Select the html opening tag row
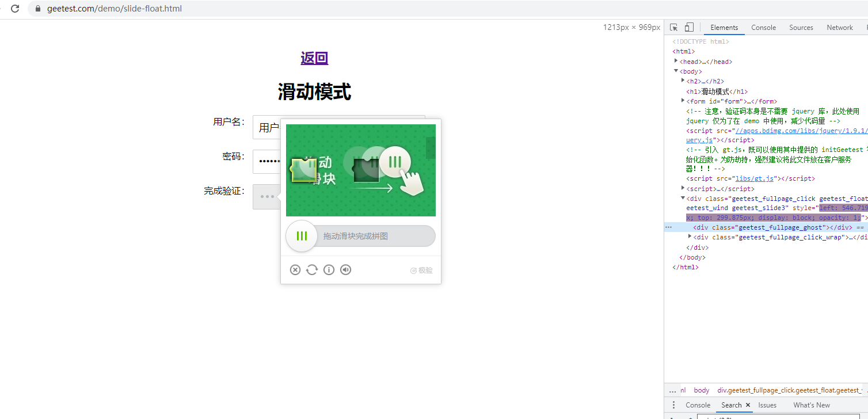This screenshot has width=868, height=419. coord(683,51)
